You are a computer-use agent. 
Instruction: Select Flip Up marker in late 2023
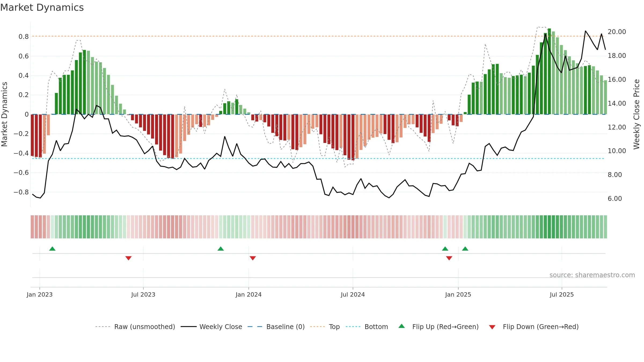(x=221, y=249)
